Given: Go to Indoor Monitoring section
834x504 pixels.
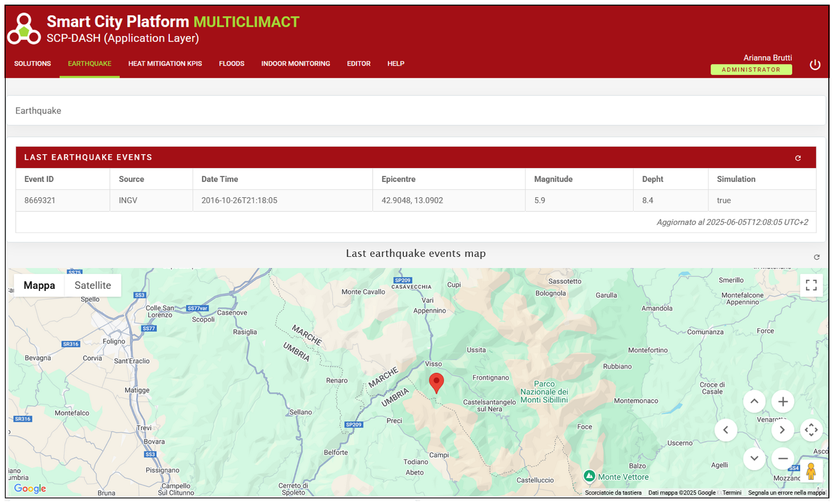Looking at the screenshot, I should point(295,64).
